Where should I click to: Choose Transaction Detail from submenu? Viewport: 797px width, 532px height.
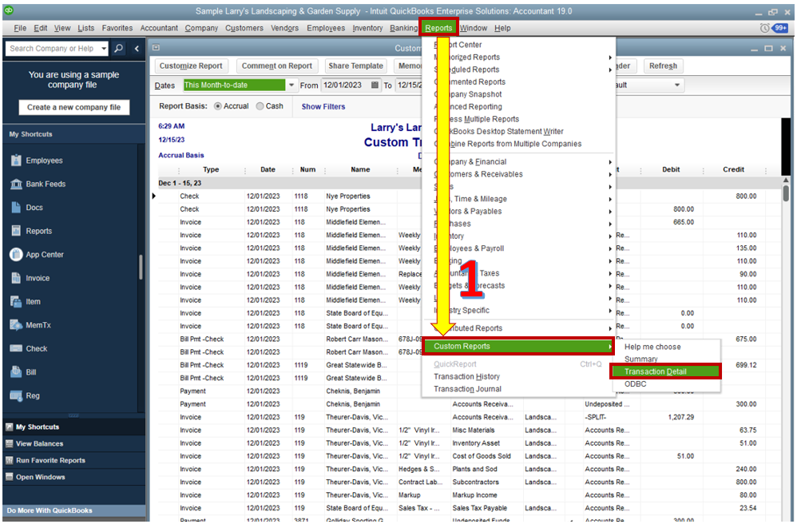665,371
